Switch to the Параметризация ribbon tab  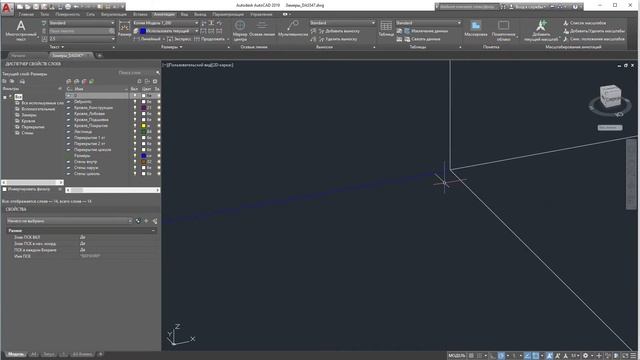228,14
